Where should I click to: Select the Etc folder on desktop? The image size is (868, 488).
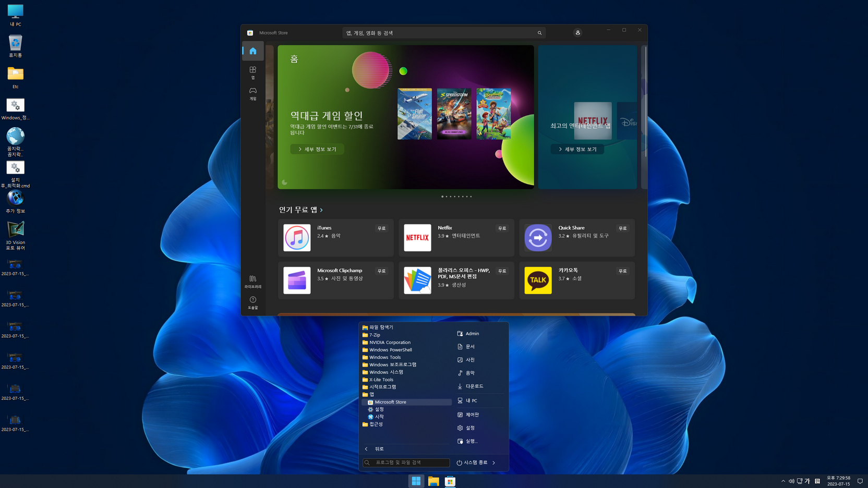pyautogui.click(x=15, y=78)
